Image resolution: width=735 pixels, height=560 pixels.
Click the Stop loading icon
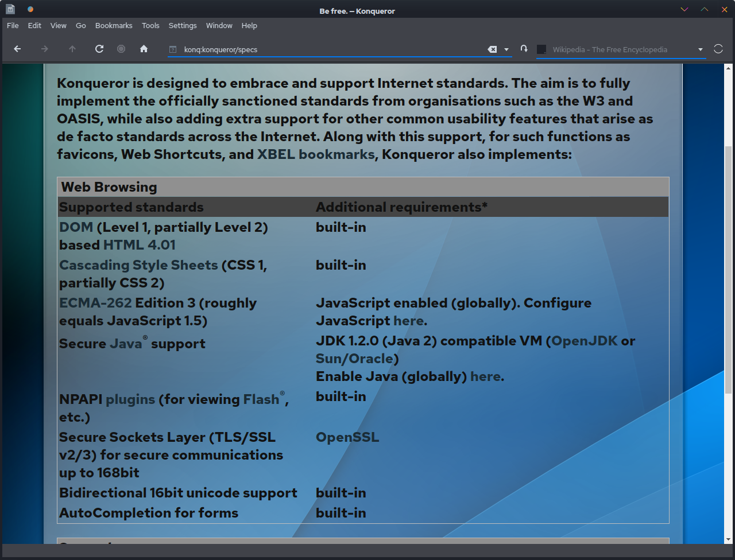pos(121,49)
